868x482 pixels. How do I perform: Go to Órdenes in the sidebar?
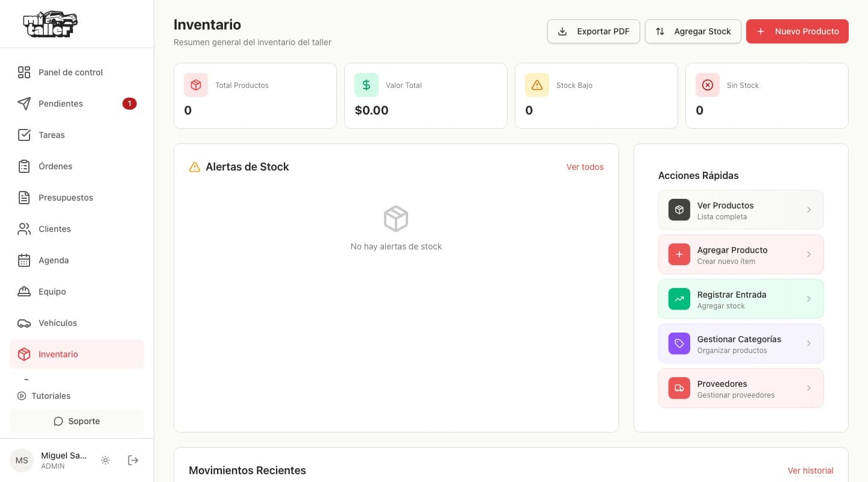(x=77, y=166)
